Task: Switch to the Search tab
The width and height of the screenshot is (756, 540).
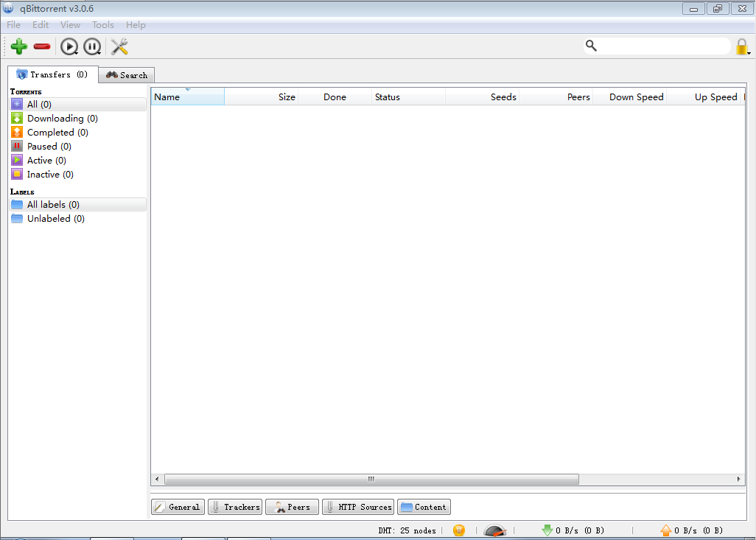Action: [x=126, y=75]
